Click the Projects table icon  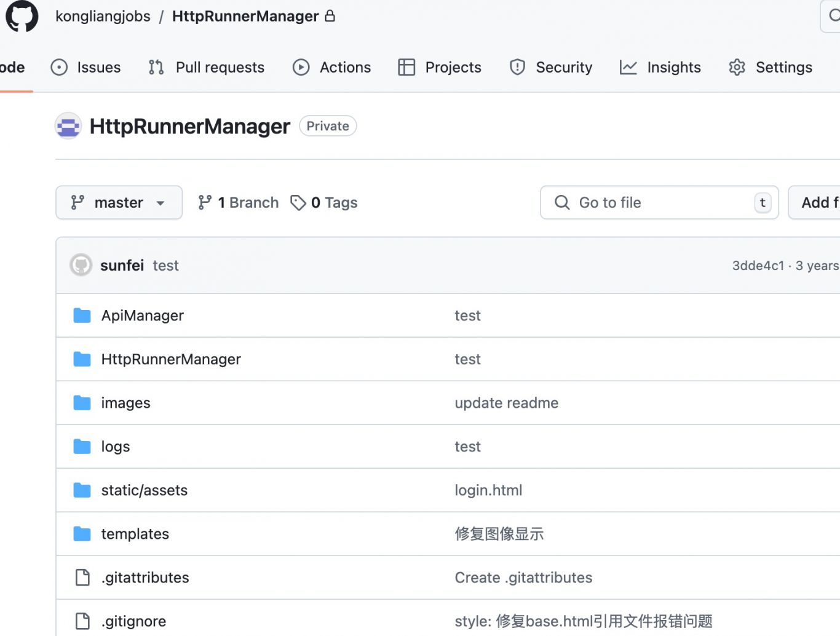pyautogui.click(x=406, y=67)
